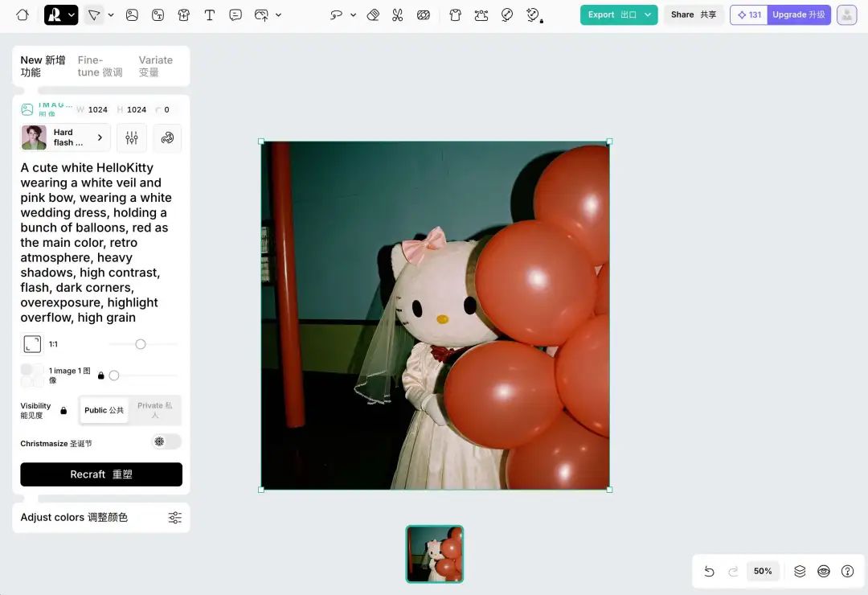Click the undo arrow
The height and width of the screenshot is (595, 868).
tap(709, 571)
